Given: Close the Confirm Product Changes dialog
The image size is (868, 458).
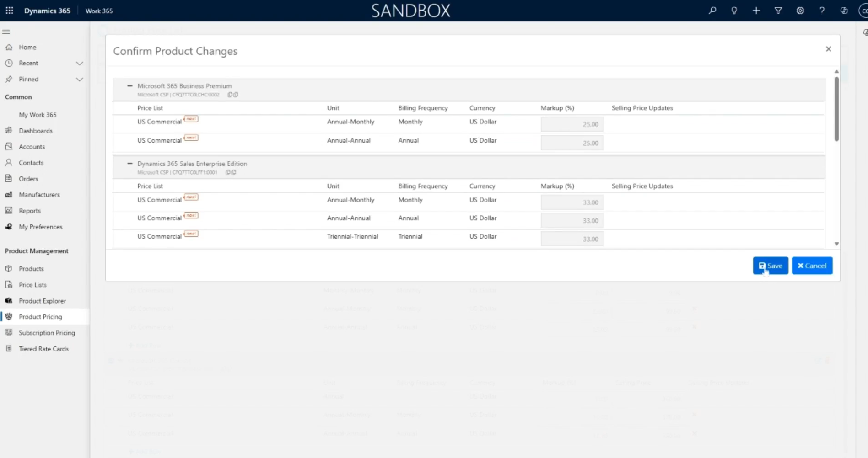Looking at the screenshot, I should click(x=828, y=49).
